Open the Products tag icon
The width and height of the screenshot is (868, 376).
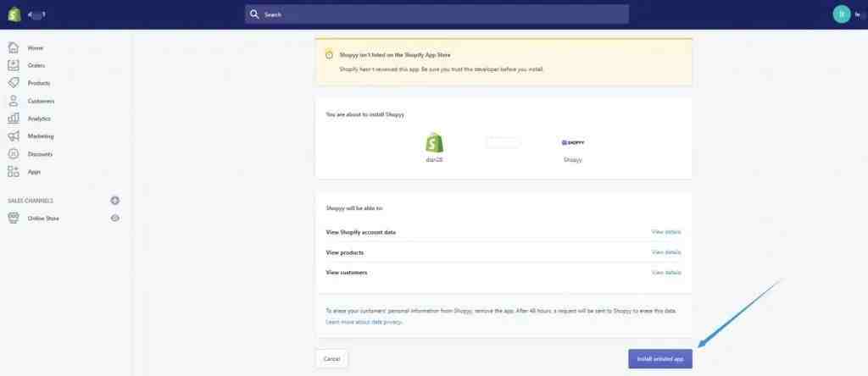click(14, 83)
